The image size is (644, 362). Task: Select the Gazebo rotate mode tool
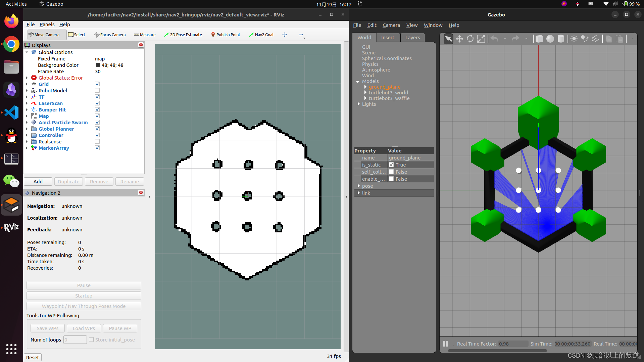tap(470, 39)
